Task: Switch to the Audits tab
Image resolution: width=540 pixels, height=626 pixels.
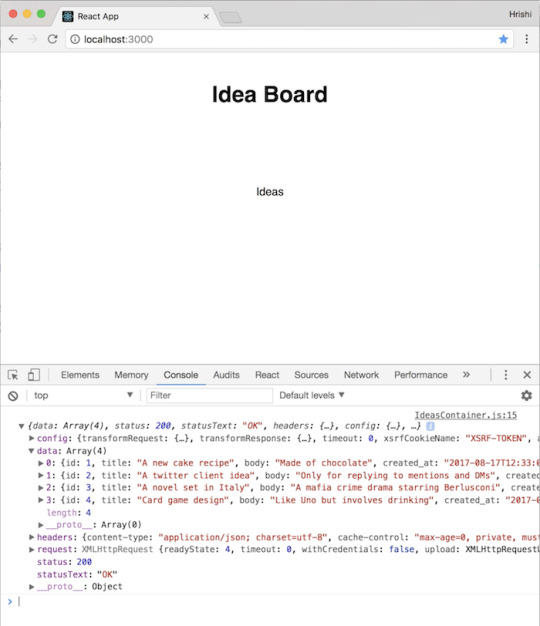Action: (x=226, y=375)
